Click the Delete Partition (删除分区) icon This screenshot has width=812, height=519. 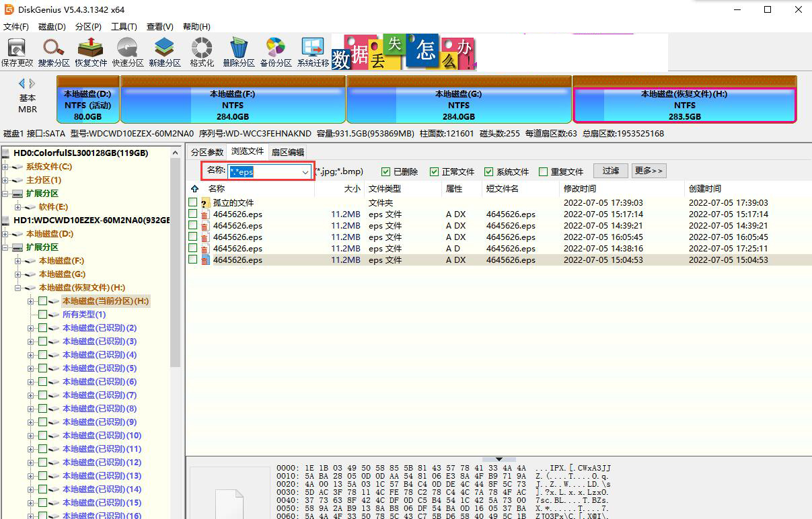point(238,52)
